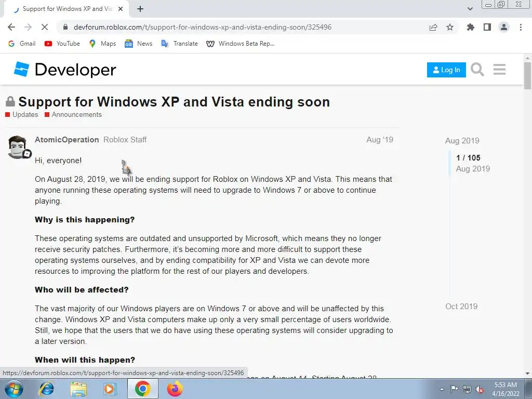Go back with the browser back arrow

click(x=11, y=27)
